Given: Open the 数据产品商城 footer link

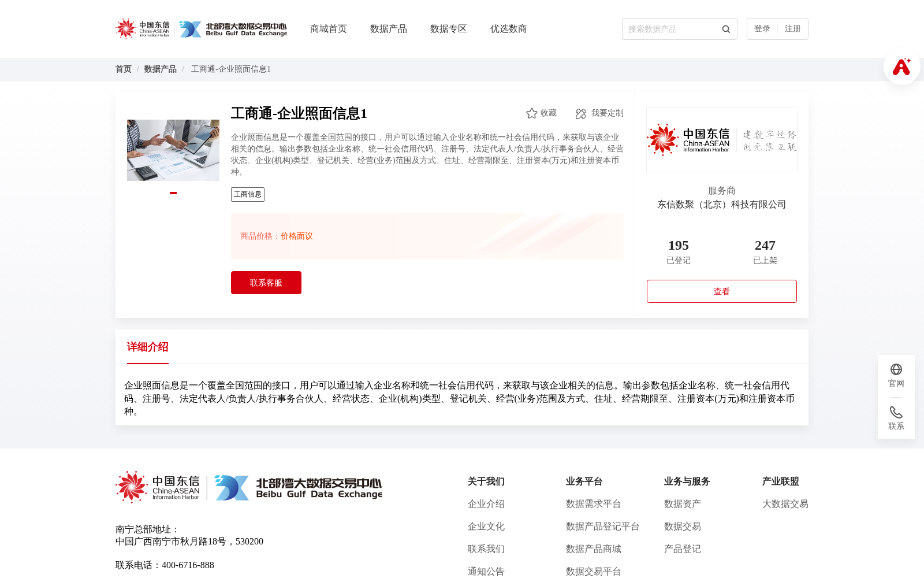Looking at the screenshot, I should (x=594, y=549).
